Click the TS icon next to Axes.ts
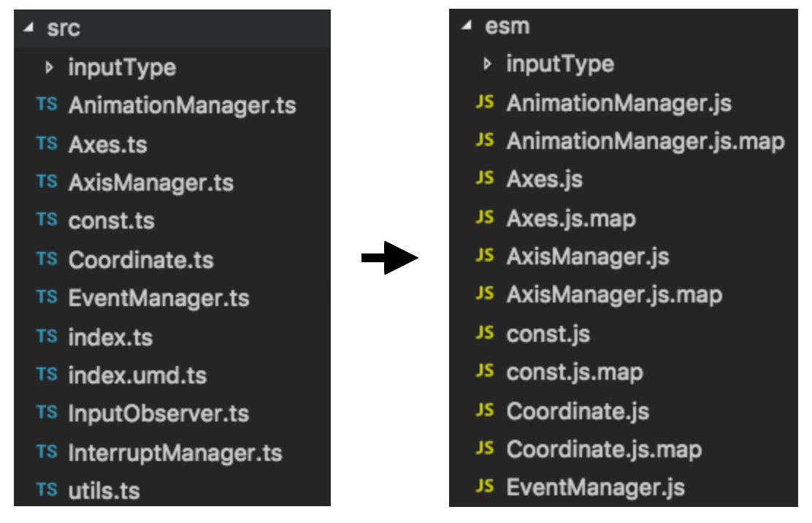The image size is (812, 523). [47, 143]
